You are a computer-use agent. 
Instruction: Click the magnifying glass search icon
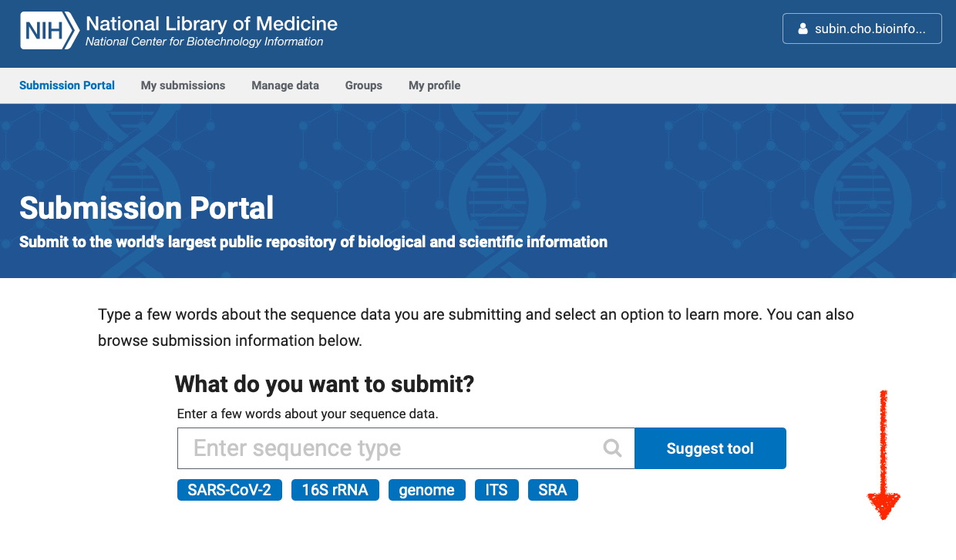(x=612, y=448)
